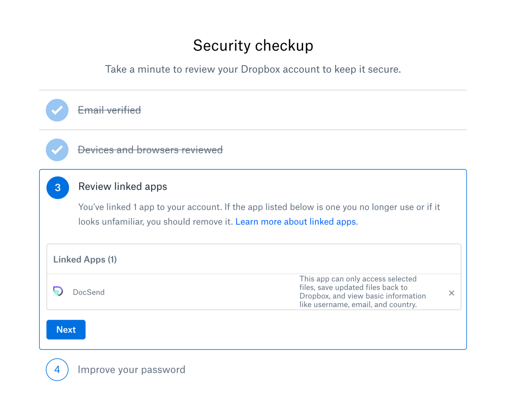The width and height of the screenshot is (506, 420).
Task: Click the DocSend app name label
Action: pyautogui.click(x=89, y=292)
